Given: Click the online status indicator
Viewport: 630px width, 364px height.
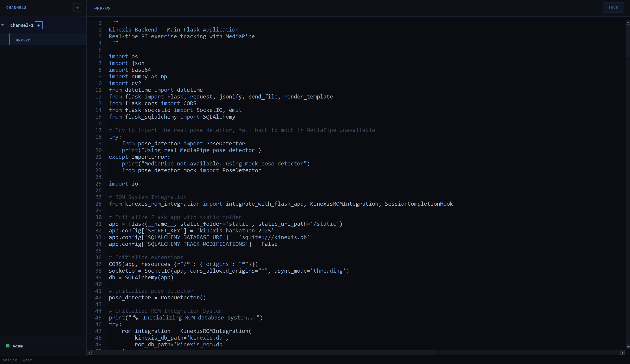Looking at the screenshot, I should click(x=10, y=360).
